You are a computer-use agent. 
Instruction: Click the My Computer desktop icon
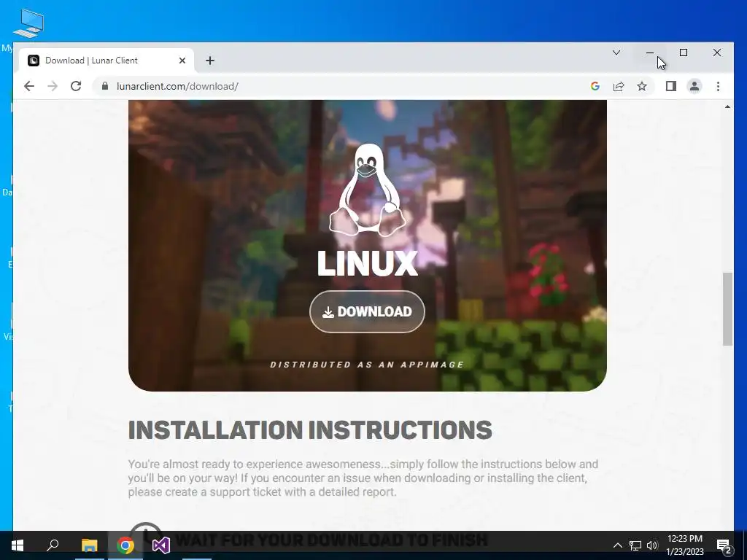[x=28, y=24]
